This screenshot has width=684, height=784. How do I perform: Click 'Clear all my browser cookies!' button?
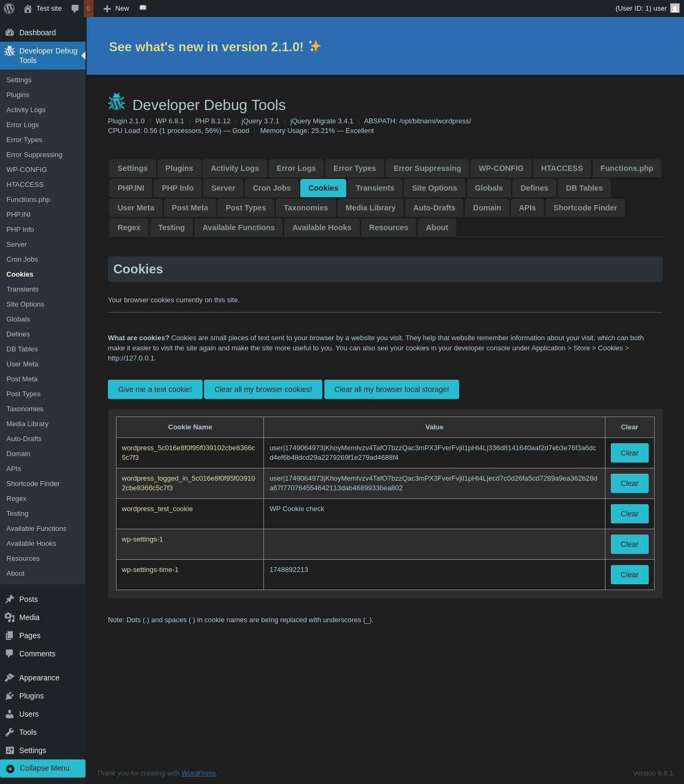tap(263, 389)
